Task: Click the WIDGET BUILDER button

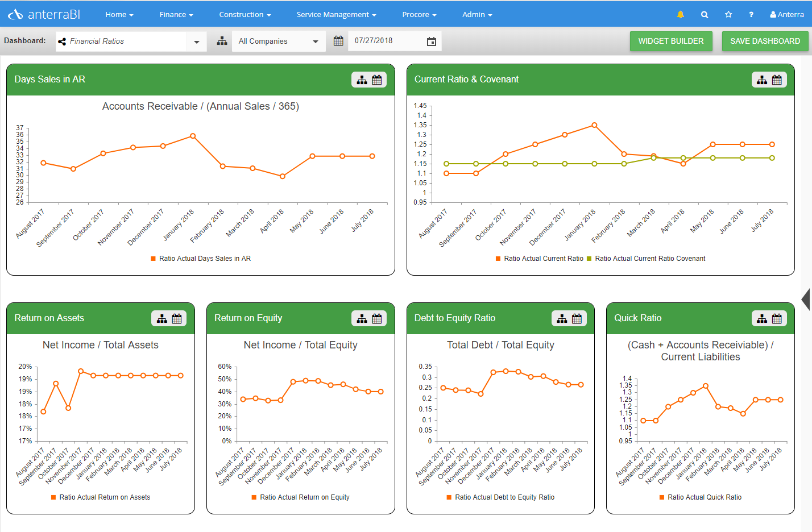Action: click(671, 41)
